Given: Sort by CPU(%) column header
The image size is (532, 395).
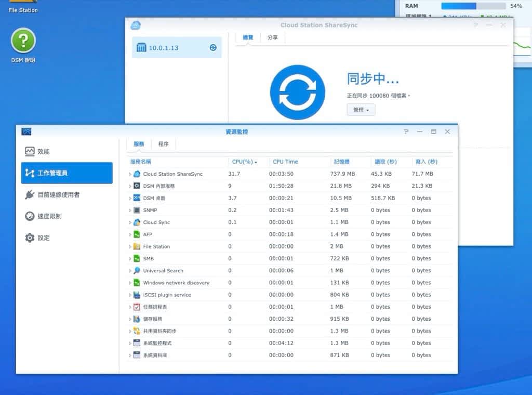Looking at the screenshot, I should [x=244, y=162].
